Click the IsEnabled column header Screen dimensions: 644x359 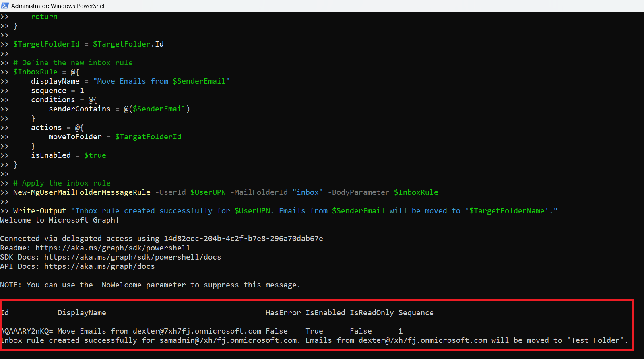[x=325, y=313]
